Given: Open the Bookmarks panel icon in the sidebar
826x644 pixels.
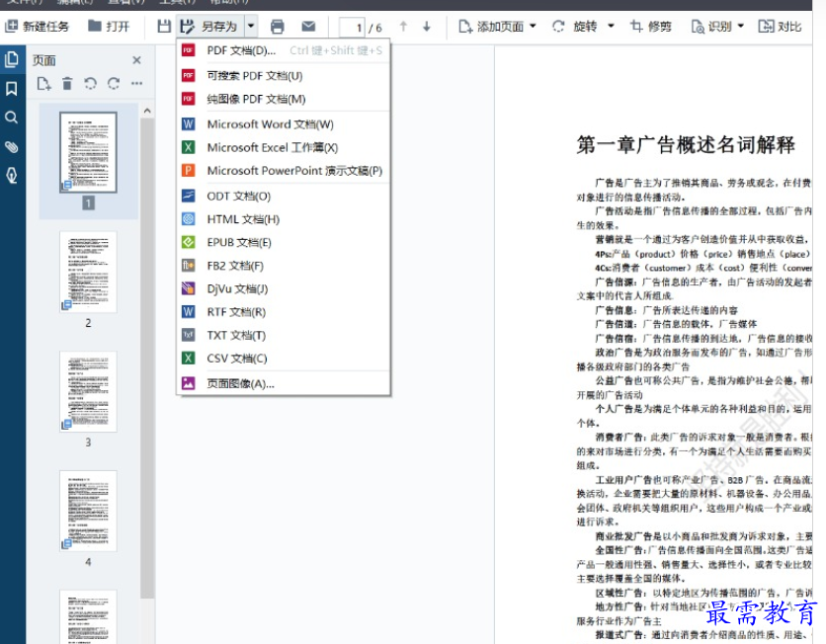Looking at the screenshot, I should (x=12, y=89).
